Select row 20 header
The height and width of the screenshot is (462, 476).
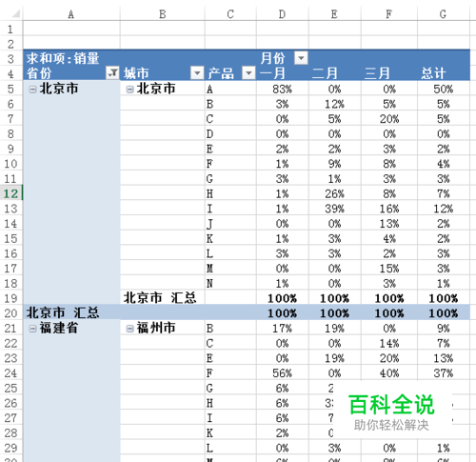pyautogui.click(x=10, y=313)
